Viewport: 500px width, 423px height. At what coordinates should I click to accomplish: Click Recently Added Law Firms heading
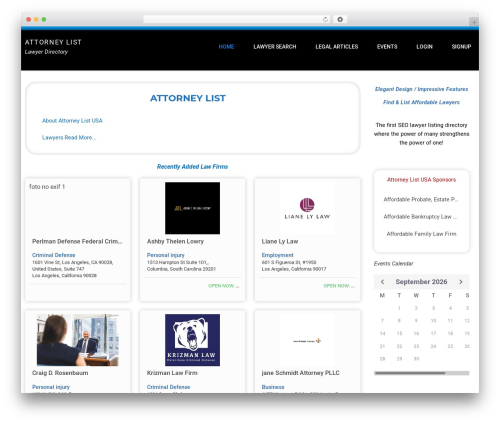(x=192, y=167)
